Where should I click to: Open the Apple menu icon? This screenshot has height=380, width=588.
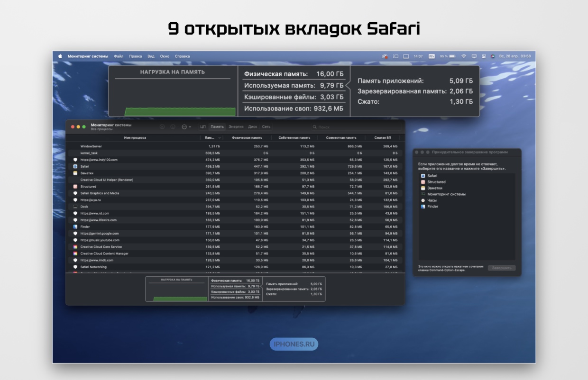click(x=60, y=56)
